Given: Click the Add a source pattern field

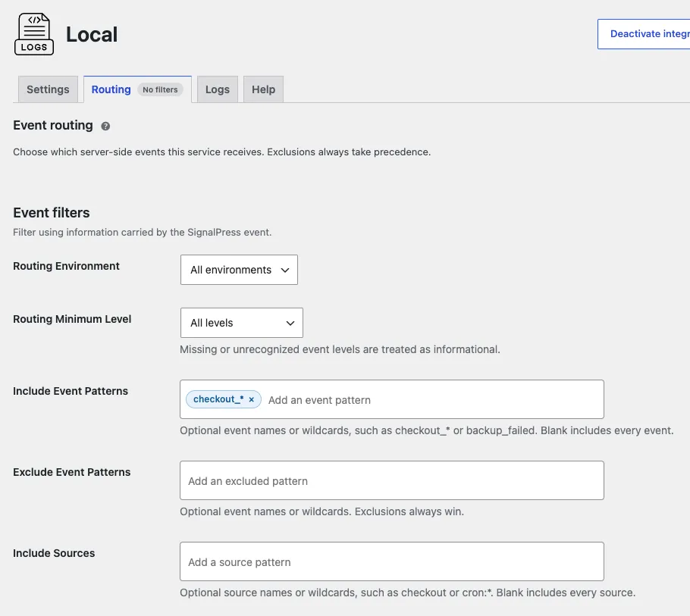Looking at the screenshot, I should (392, 562).
